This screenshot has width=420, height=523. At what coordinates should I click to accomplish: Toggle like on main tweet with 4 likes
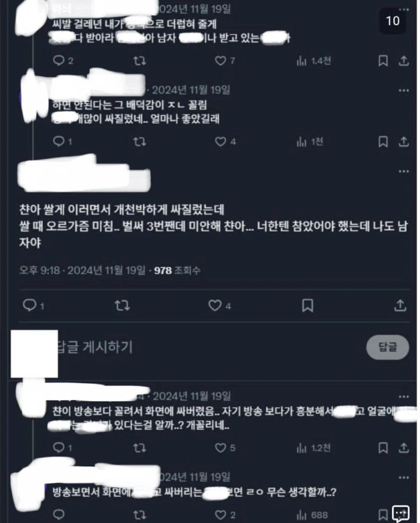(x=220, y=306)
